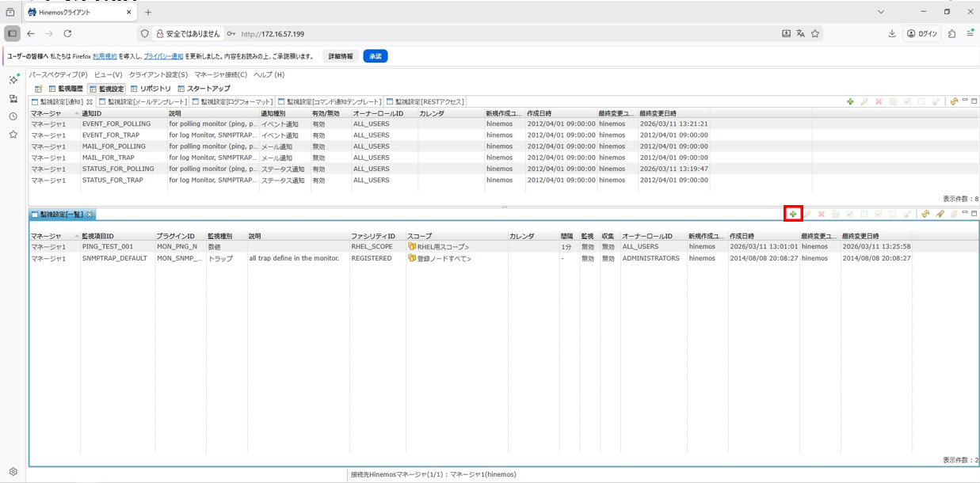Open the filter icon in monitor list toolbar
980x483 pixels.
coord(940,214)
